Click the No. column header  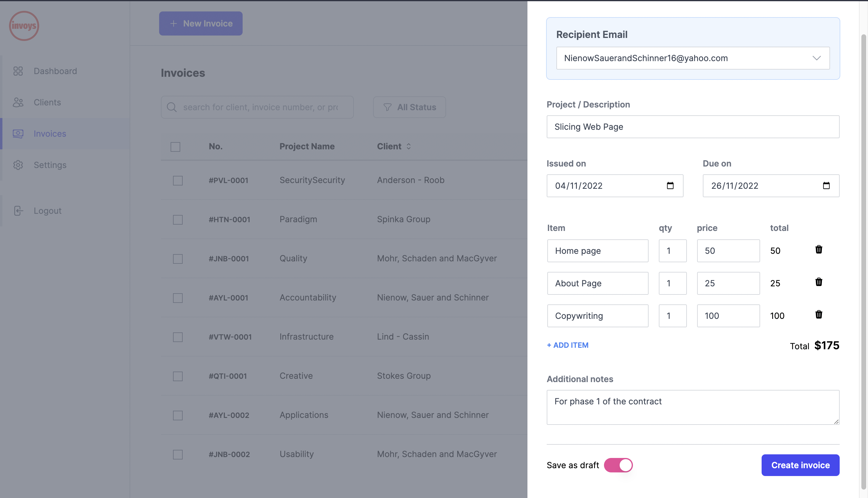[x=215, y=146]
